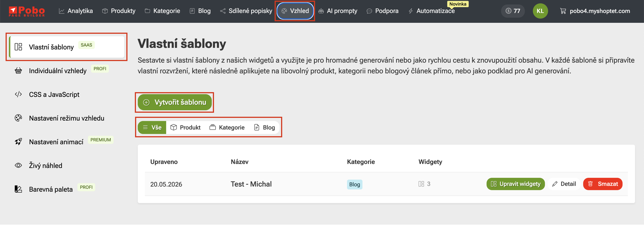The image size is (644, 225).
Task: Click the robot icon beside AI prompty
Action: [x=321, y=11]
